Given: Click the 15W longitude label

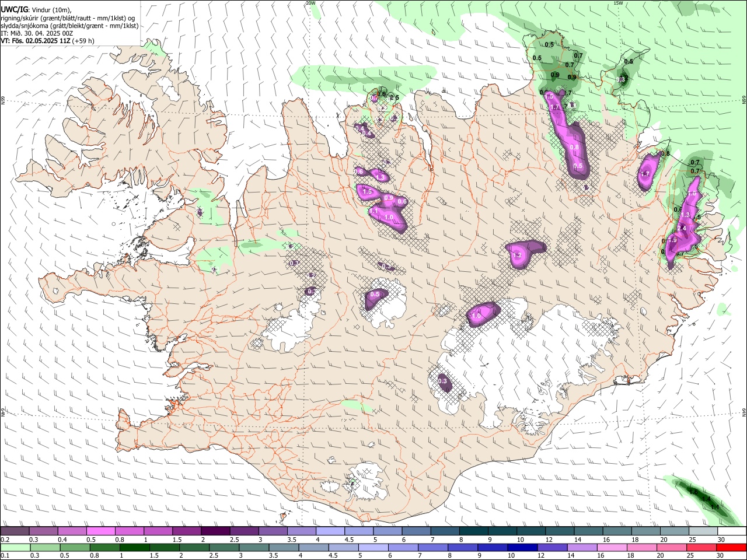Looking at the screenshot, I should pos(618,3).
